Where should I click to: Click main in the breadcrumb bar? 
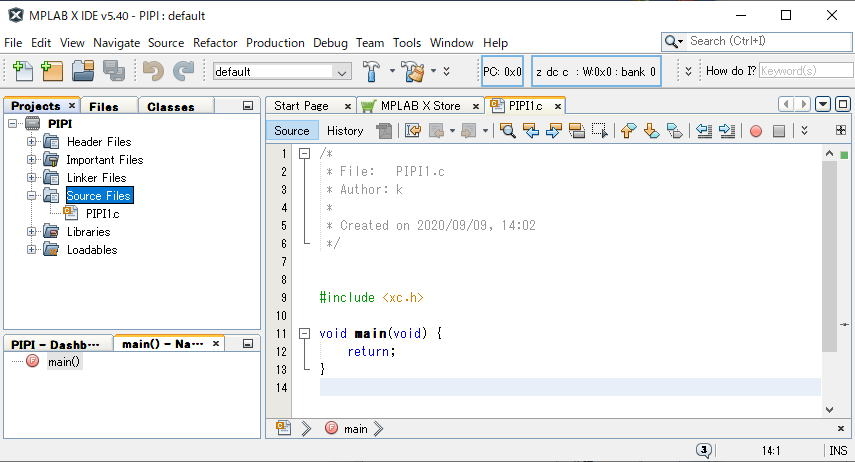click(356, 429)
